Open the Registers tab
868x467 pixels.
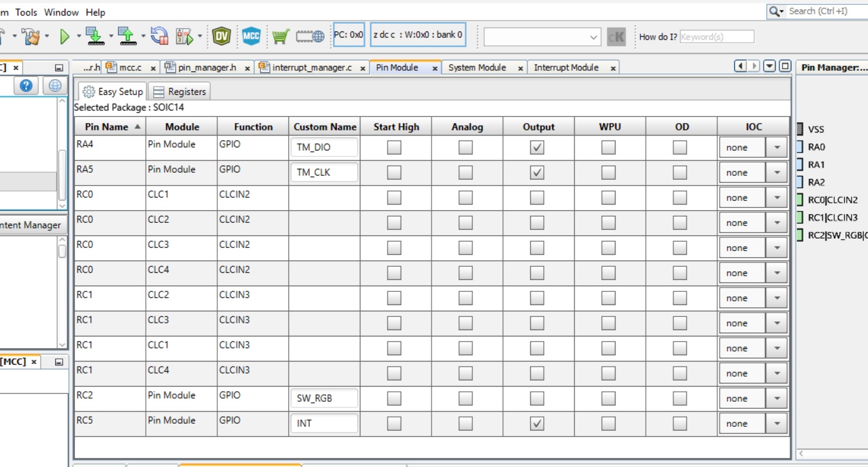pos(180,92)
